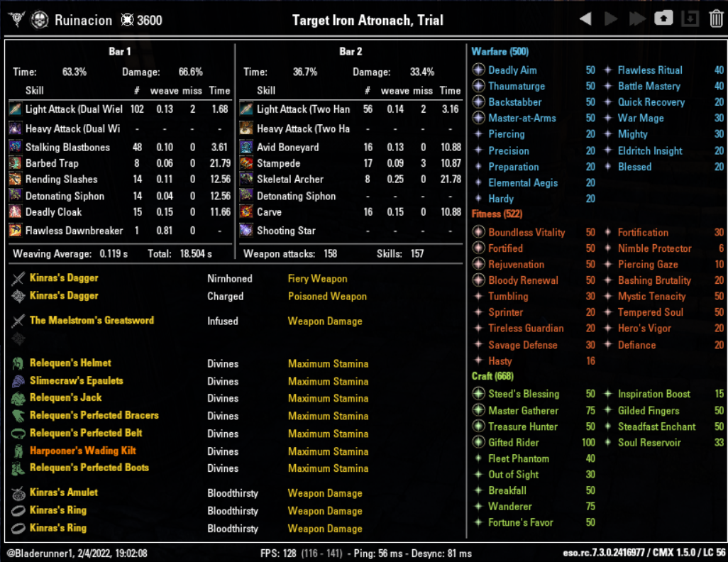The height and width of the screenshot is (562, 728).
Task: Click the Flawless Ritual passive entry
Action: point(664,70)
